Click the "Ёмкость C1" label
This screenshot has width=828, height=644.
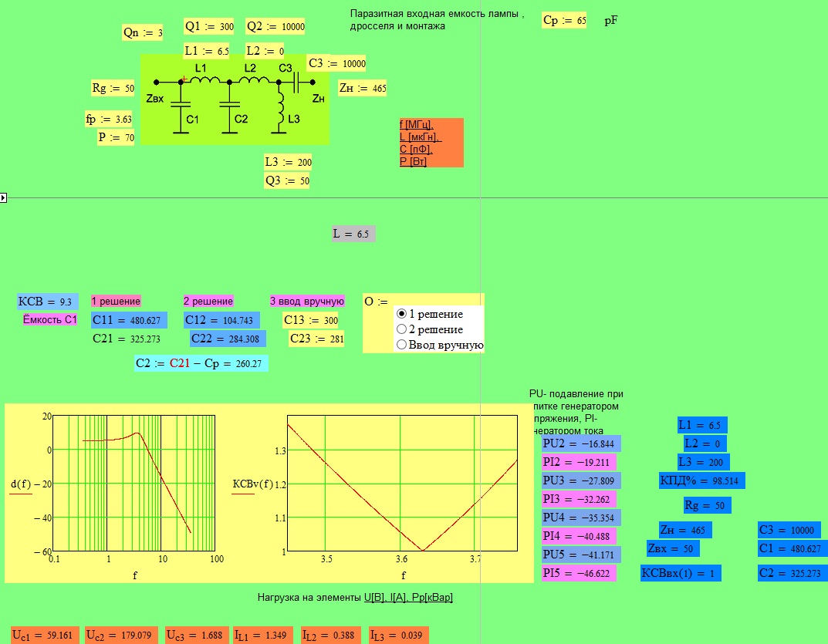50,319
